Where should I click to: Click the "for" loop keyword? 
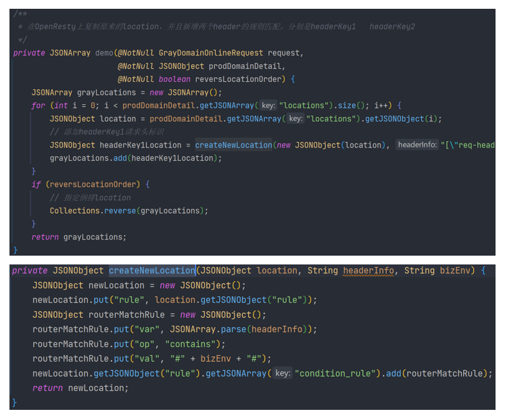coord(38,106)
